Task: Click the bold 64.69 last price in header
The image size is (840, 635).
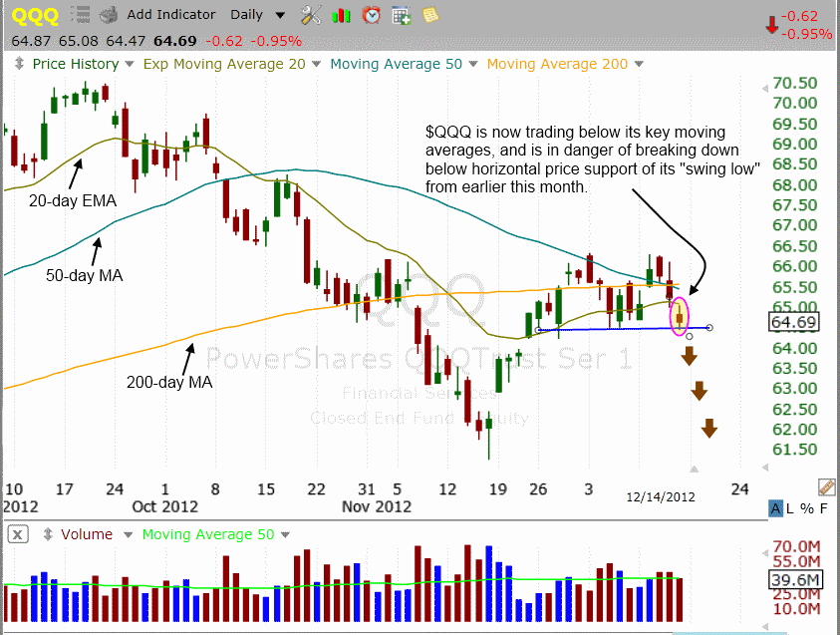Action: pos(175,41)
